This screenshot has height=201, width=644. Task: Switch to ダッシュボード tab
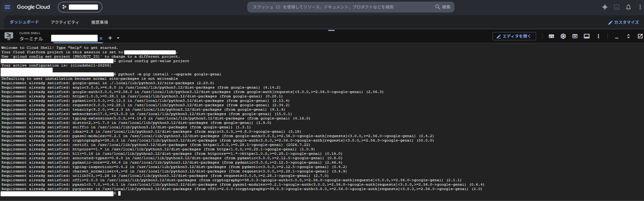tap(24, 22)
